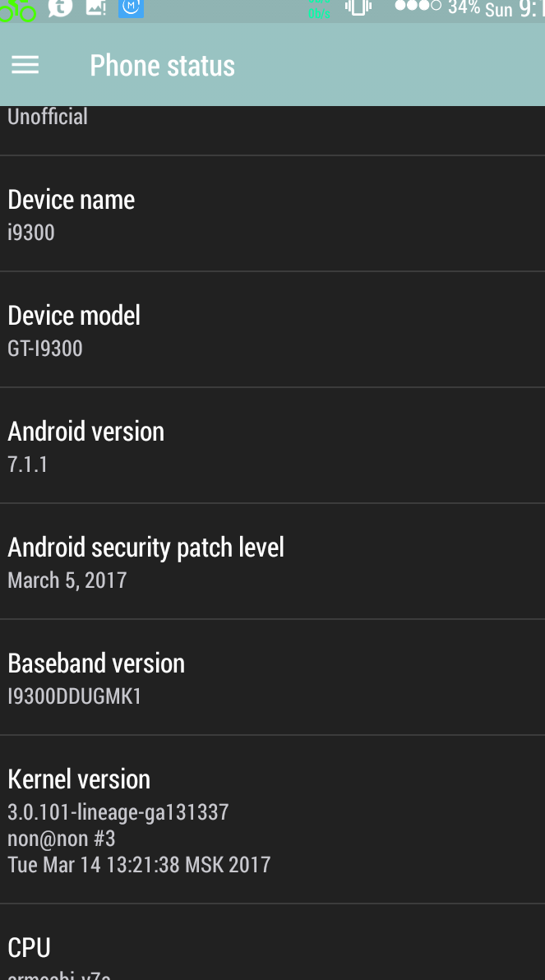Select the Device model entry
Screen dimensions: 545x980
pos(273,330)
